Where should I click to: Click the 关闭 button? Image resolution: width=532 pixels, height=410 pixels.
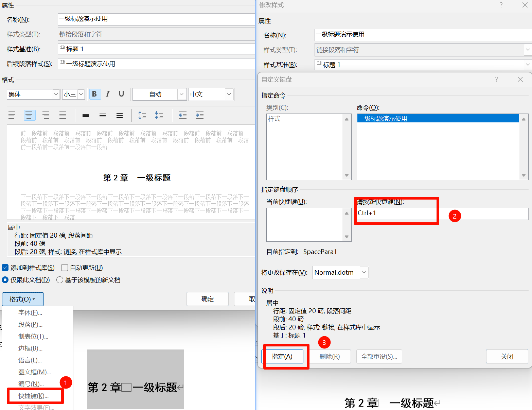[x=507, y=356]
